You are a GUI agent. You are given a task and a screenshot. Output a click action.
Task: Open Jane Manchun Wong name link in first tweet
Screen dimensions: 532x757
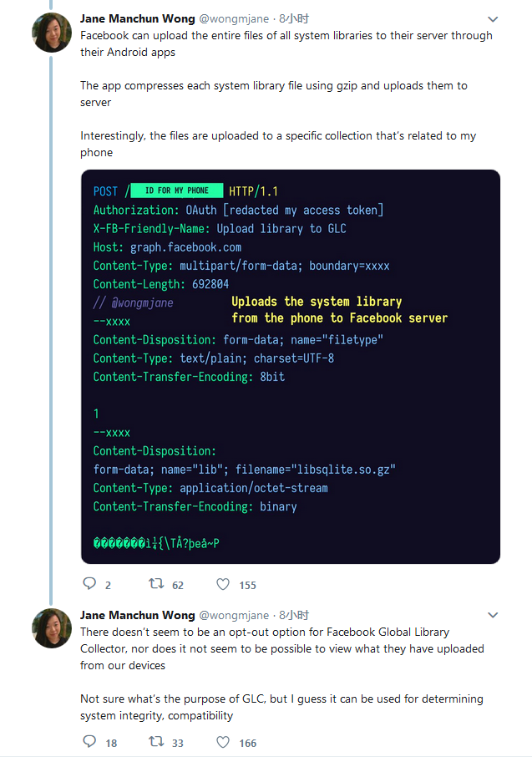tap(138, 18)
